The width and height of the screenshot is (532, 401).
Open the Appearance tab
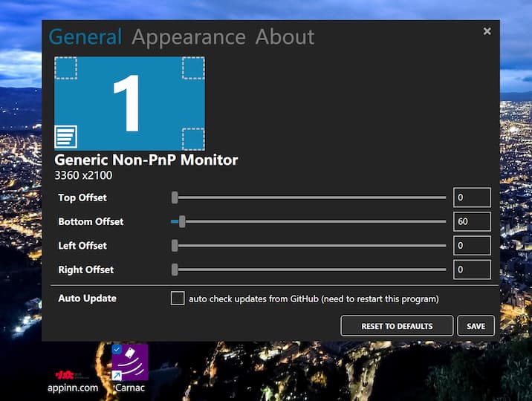(x=189, y=37)
